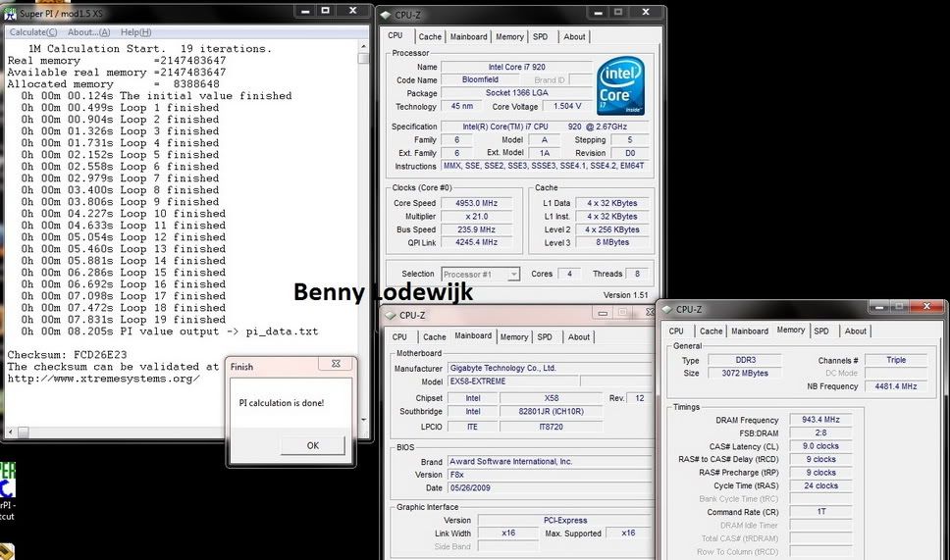Click the Code Name value Bloomfield
950x560 pixels.
tap(480, 79)
